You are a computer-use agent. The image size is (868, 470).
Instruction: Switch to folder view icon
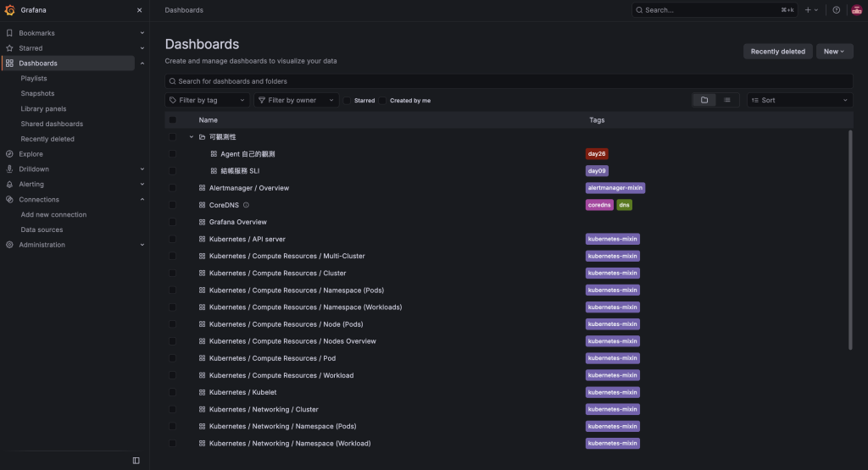coord(704,100)
